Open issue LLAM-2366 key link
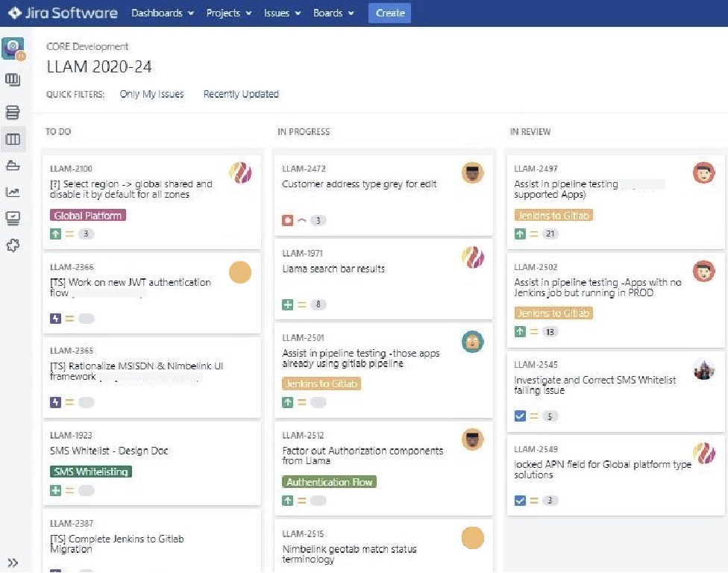 point(72,267)
